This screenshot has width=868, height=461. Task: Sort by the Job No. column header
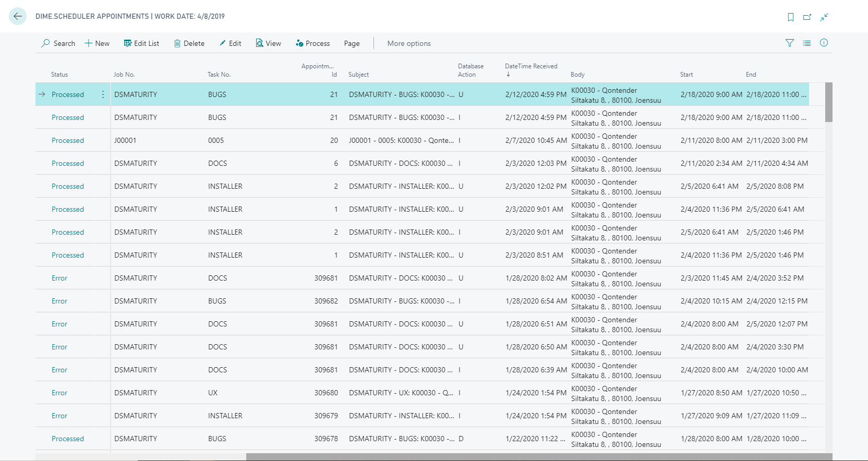point(124,75)
